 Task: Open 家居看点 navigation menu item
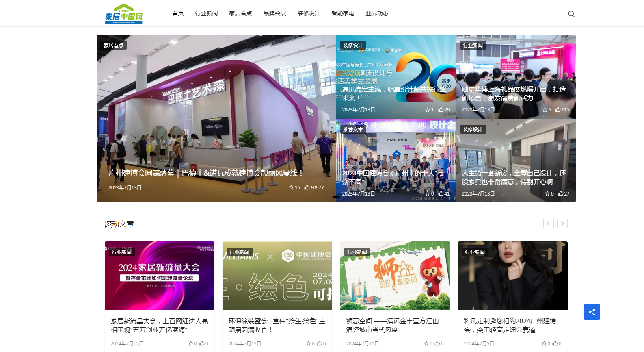pyautogui.click(x=240, y=13)
